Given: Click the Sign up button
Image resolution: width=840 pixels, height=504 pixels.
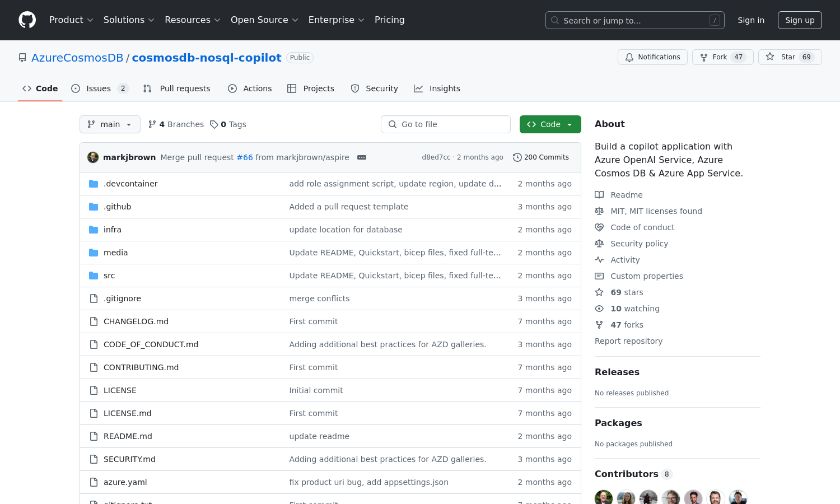Looking at the screenshot, I should click(x=799, y=20).
